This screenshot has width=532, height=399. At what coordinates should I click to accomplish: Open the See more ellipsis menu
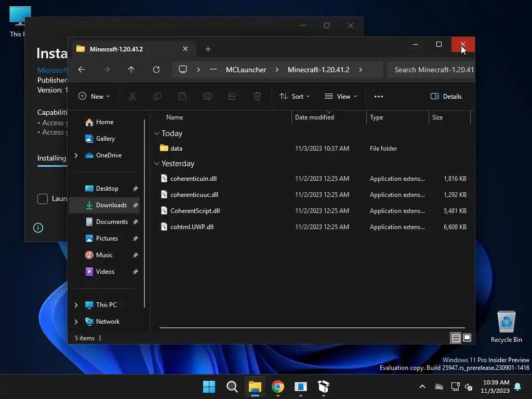point(379,96)
